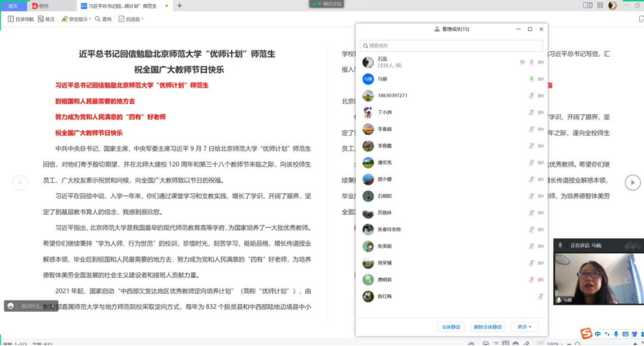Go to previous page with left arrow

[19, 182]
